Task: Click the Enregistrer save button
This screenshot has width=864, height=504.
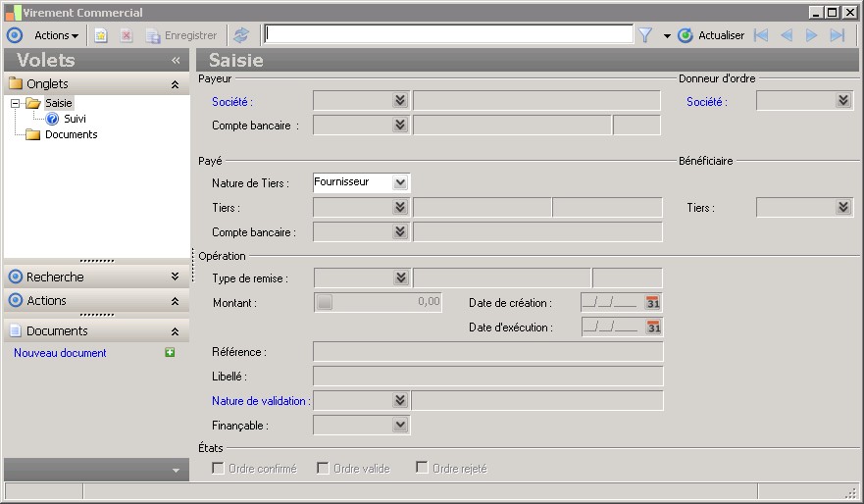Action: (181, 36)
